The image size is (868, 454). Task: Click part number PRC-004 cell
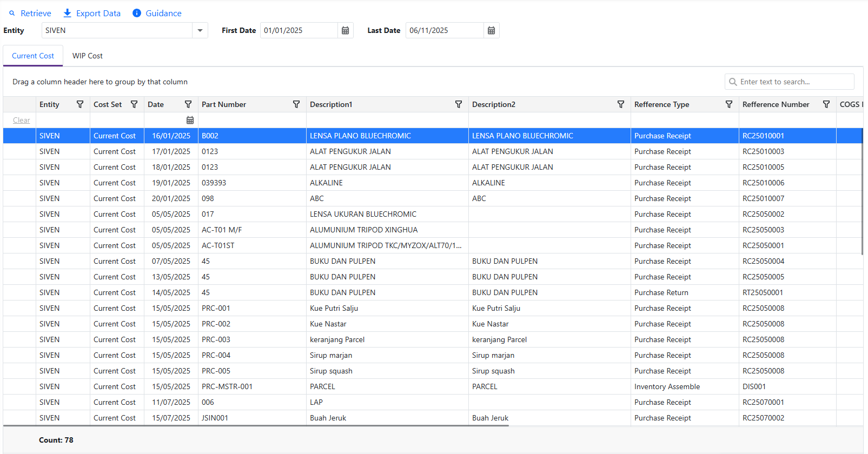(x=252, y=355)
